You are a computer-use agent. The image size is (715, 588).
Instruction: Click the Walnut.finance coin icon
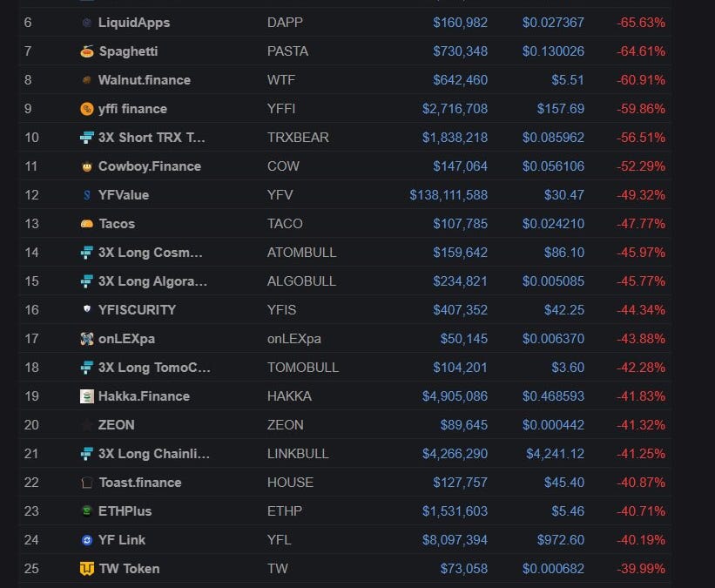coord(86,80)
